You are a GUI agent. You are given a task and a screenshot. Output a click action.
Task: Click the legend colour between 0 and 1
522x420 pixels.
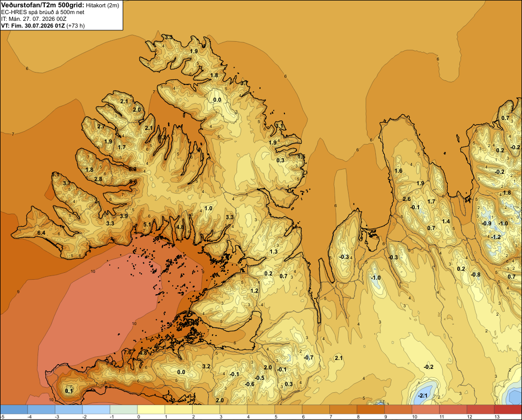(x=151, y=410)
